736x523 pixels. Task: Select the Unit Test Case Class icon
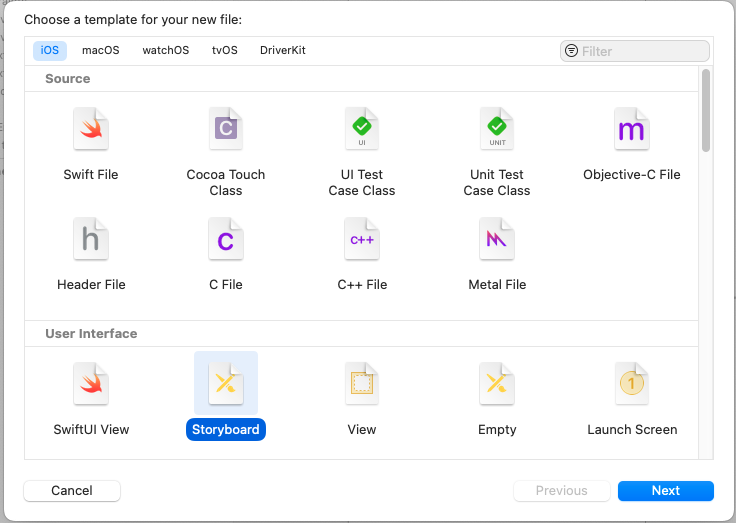[x=497, y=130]
